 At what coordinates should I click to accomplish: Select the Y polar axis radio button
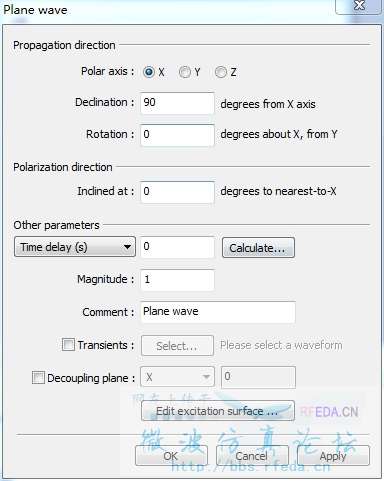[x=185, y=72]
